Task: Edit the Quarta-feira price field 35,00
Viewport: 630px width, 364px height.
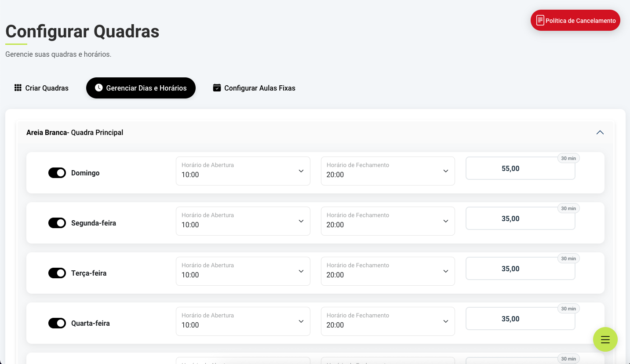Action: point(521,319)
